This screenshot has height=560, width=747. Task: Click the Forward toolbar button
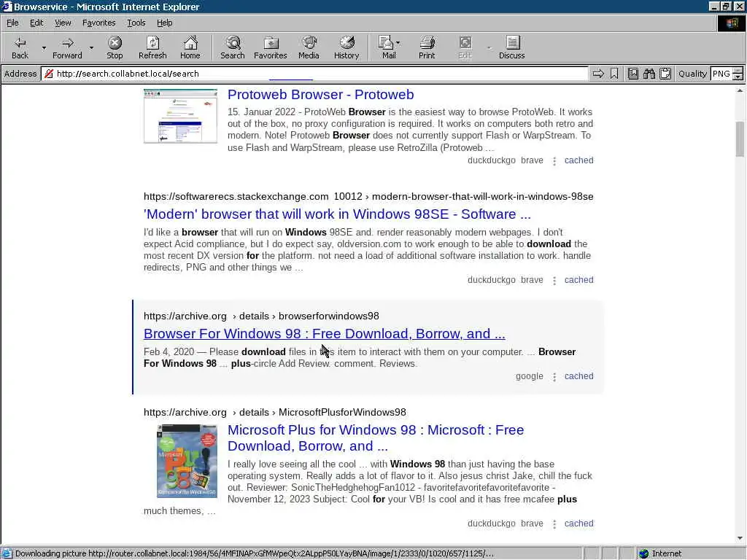67,47
